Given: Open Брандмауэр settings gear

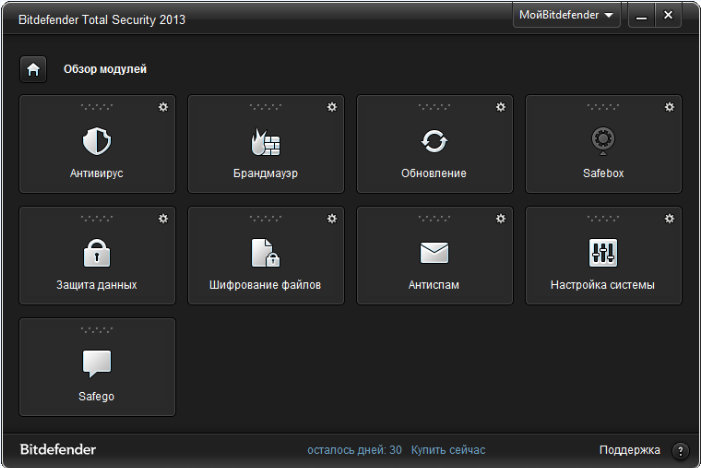Looking at the screenshot, I should tap(332, 107).
